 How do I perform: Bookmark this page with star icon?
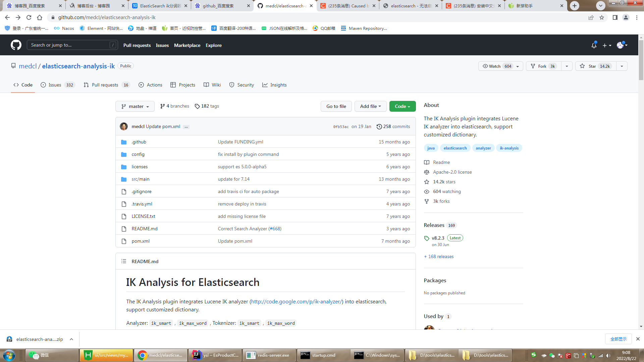pyautogui.click(x=602, y=17)
